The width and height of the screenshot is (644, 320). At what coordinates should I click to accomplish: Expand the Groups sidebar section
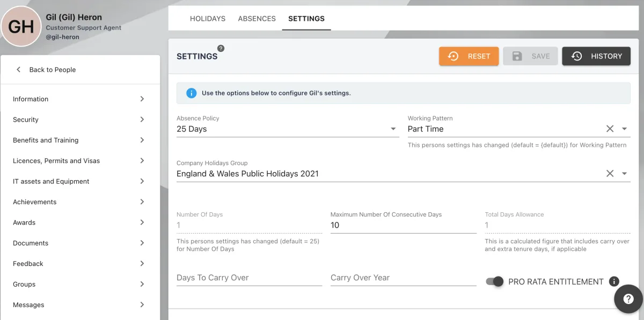point(80,285)
